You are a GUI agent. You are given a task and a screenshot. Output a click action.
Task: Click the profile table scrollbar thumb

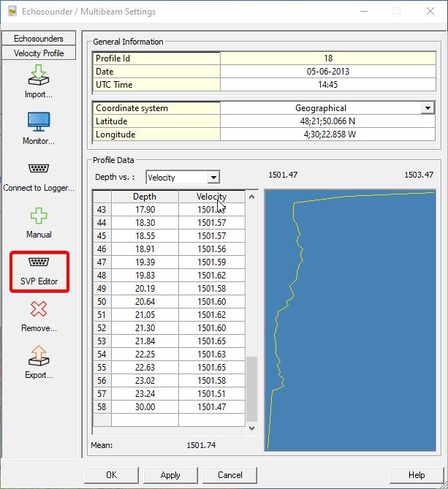click(251, 389)
